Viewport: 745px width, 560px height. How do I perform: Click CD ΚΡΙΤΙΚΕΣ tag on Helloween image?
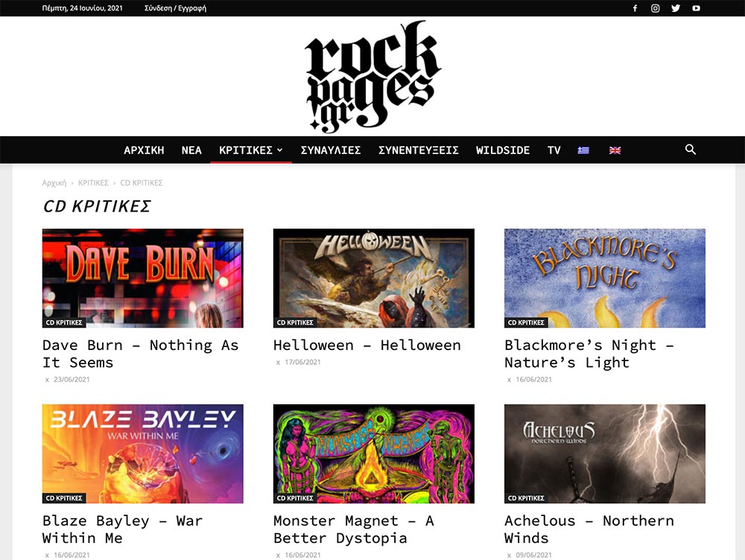295,322
